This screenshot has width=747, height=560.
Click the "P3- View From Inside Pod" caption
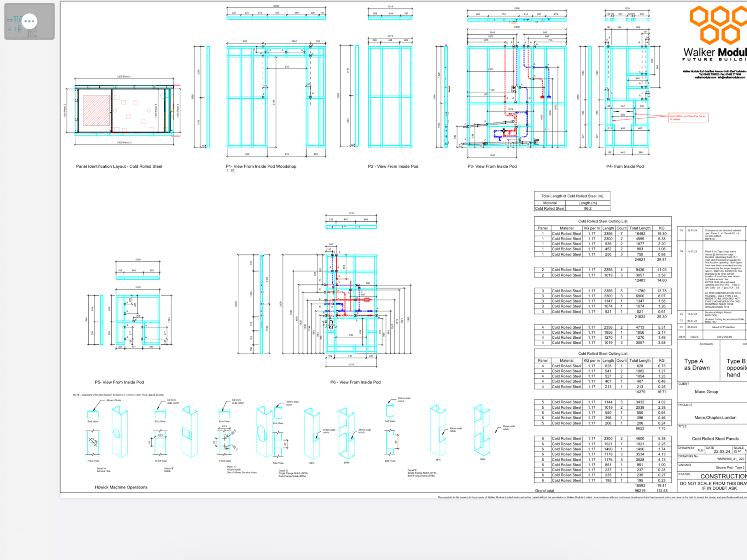pos(492,166)
